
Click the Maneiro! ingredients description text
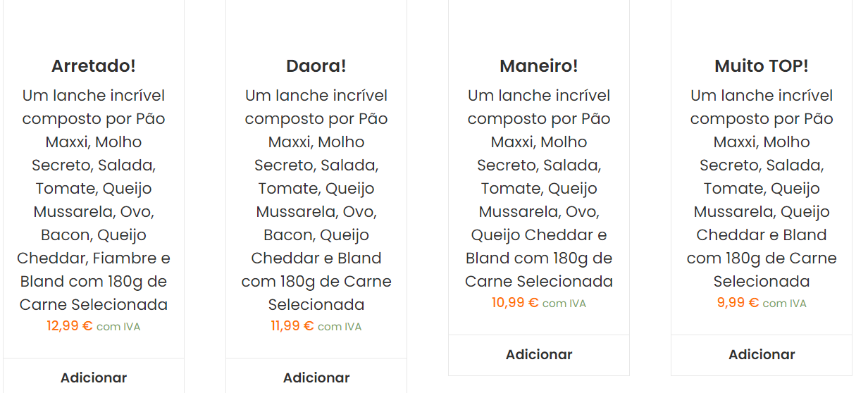(x=539, y=188)
